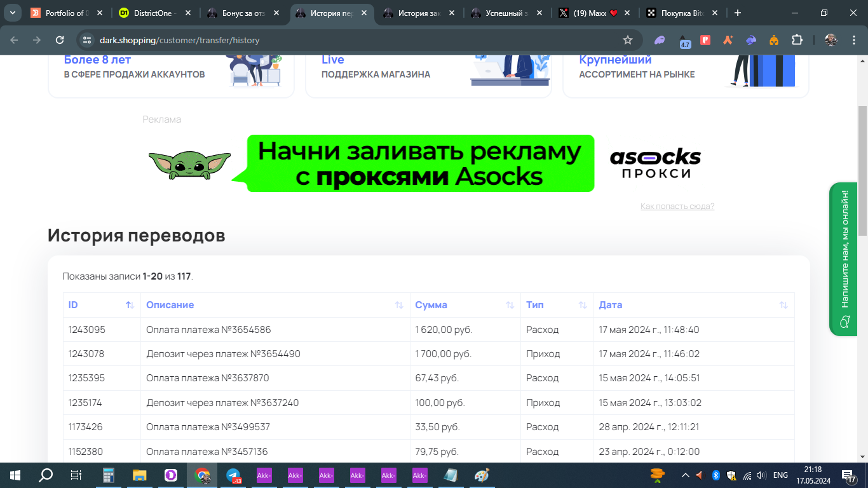Open the orange A extension

pos(728,40)
